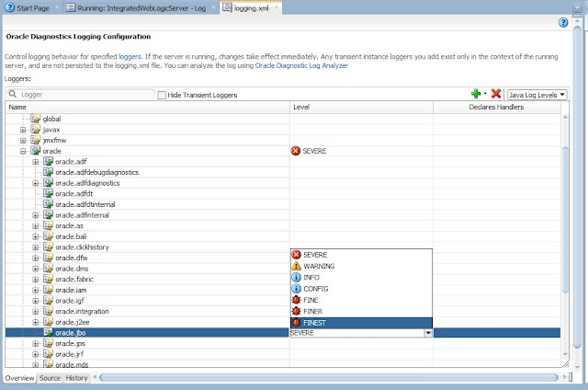
Task: Select CONFIG in the level list
Action: coord(361,289)
